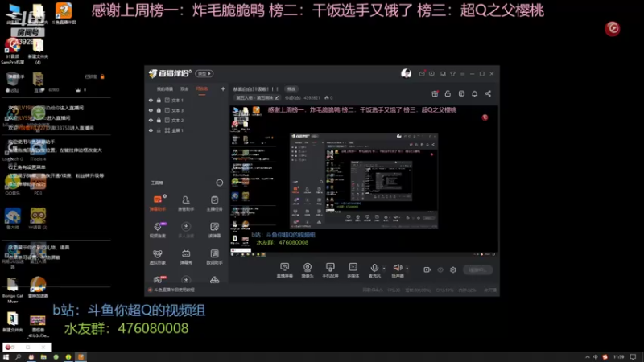Start 视频连麦 from the toolbox

158,230
